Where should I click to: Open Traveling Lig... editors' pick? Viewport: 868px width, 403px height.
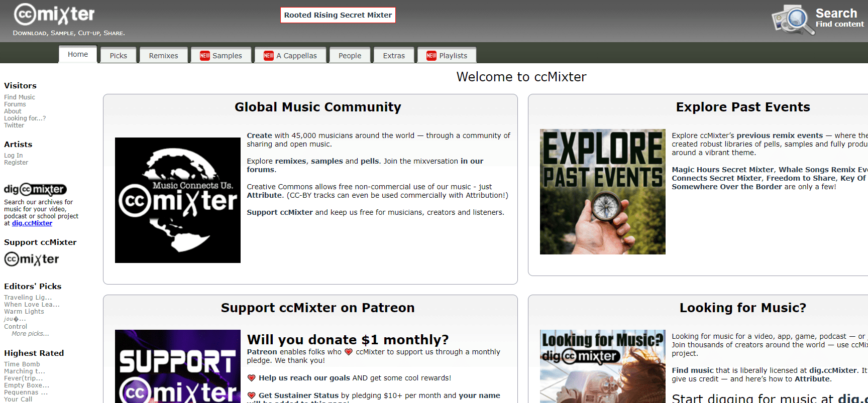pos(28,298)
